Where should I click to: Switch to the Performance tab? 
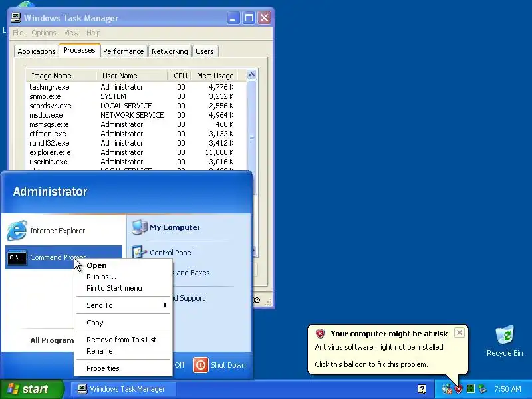tap(124, 51)
